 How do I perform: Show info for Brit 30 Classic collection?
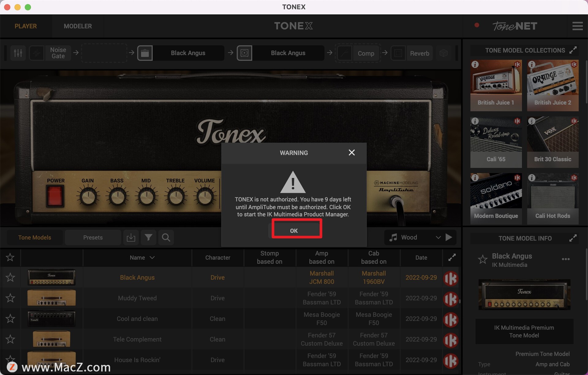tap(532, 121)
